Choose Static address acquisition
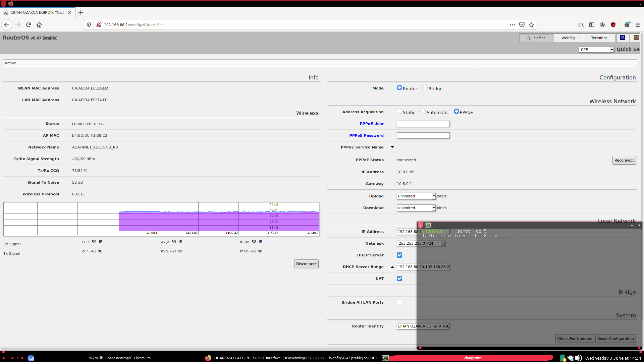Image resolution: width=644 pixels, height=362 pixels. tap(399, 112)
